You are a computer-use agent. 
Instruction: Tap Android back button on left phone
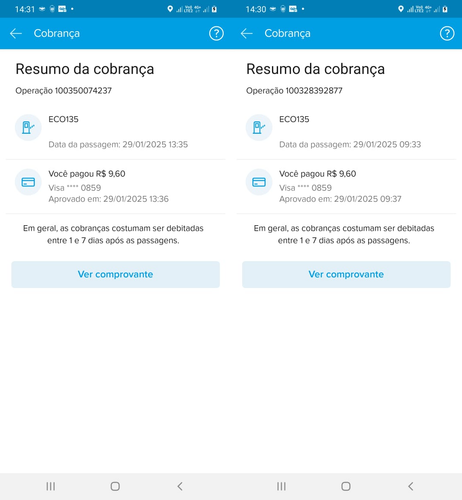(180, 486)
